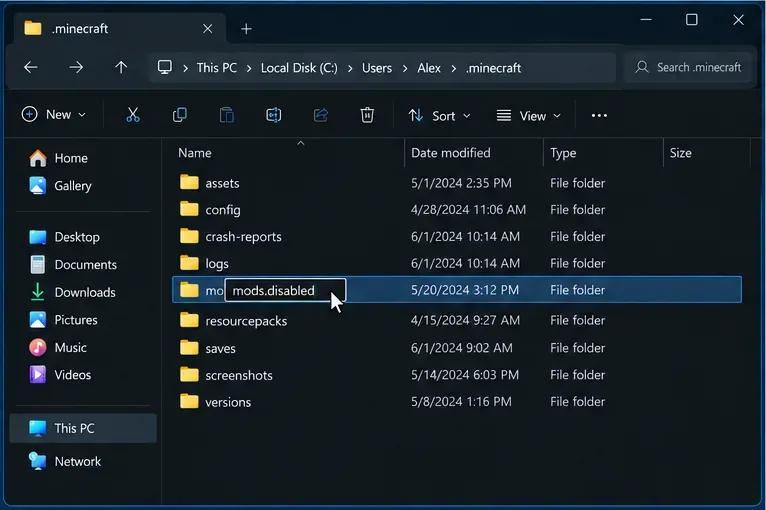This screenshot has height=510, width=766.
Task: Open the Sort dropdown menu
Action: coord(439,116)
